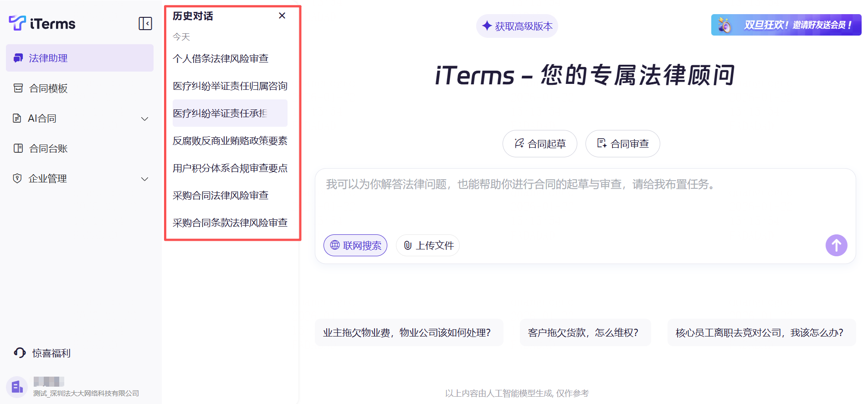Image resolution: width=868 pixels, height=404 pixels.
Task: Toggle 联网搜索 web search
Action: (355, 245)
